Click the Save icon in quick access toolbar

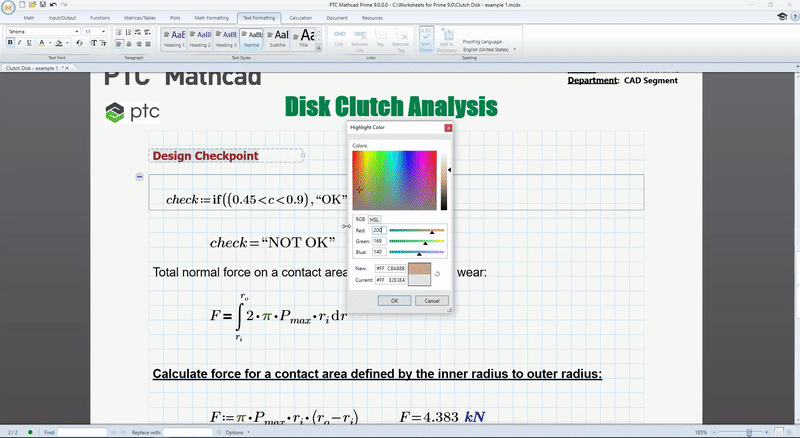coord(40,6)
